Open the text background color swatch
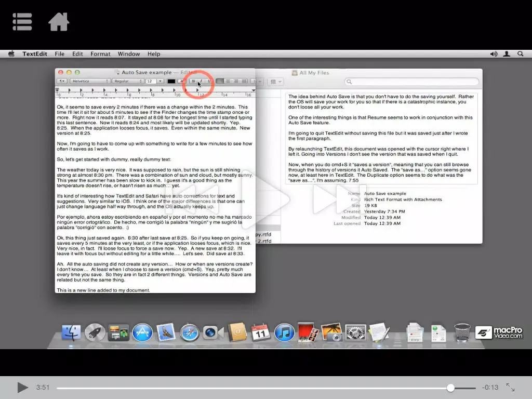Viewport: 532px width, 399px height. click(x=181, y=81)
